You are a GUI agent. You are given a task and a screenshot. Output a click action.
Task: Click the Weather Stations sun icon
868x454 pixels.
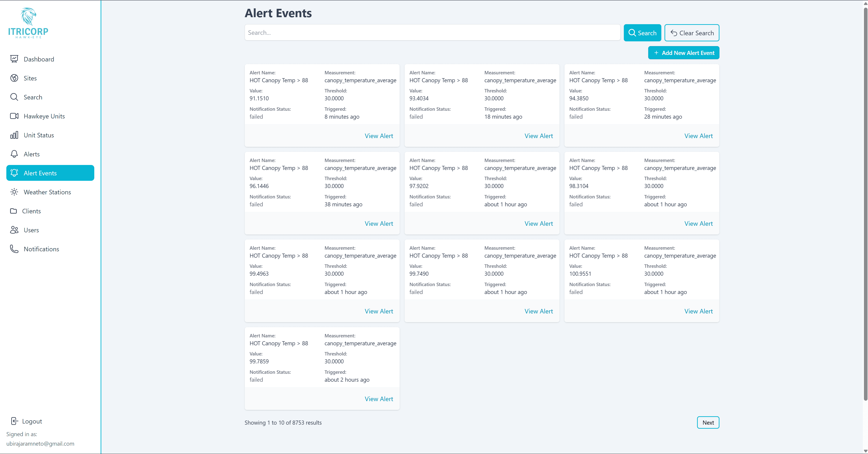point(14,192)
